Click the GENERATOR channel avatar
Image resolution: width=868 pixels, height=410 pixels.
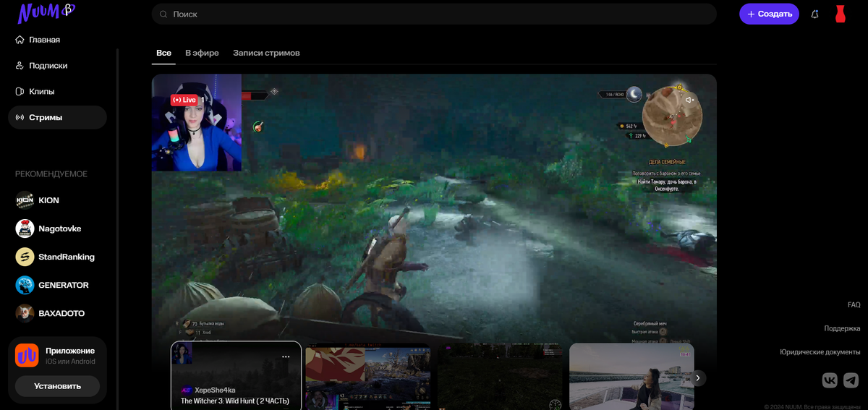point(25,285)
